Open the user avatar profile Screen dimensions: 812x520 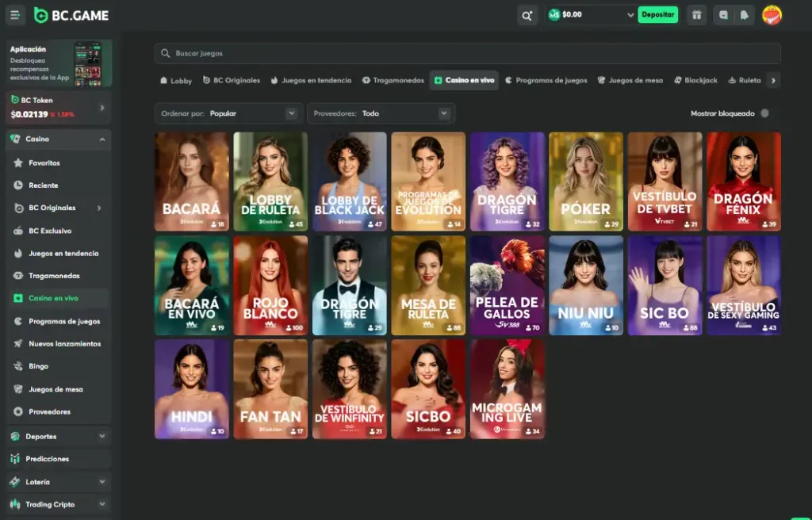click(772, 15)
